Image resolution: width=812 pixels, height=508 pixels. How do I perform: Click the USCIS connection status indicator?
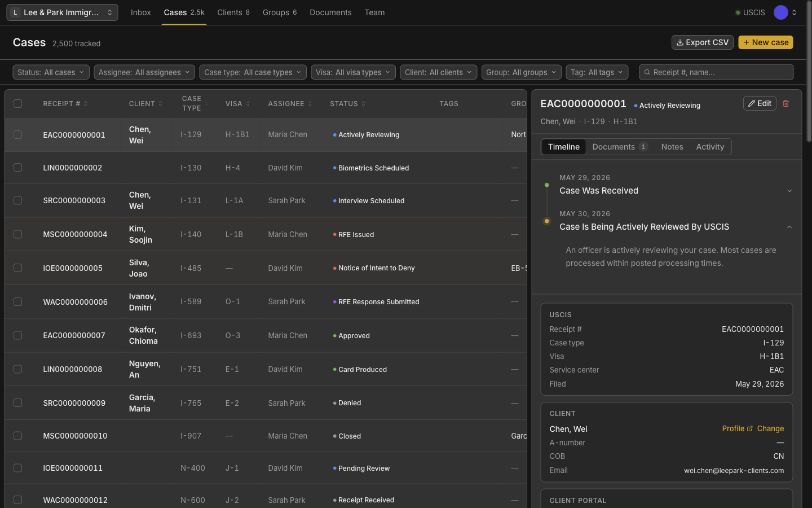[x=750, y=12]
